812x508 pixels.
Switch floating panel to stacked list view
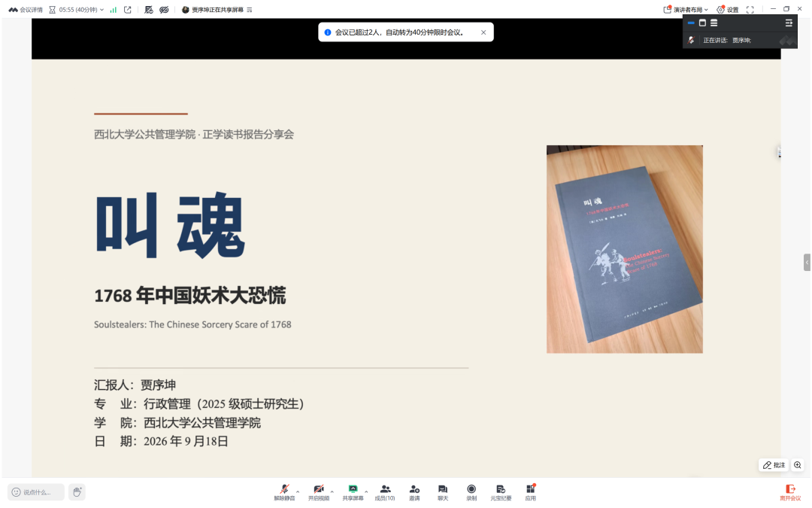coord(714,23)
